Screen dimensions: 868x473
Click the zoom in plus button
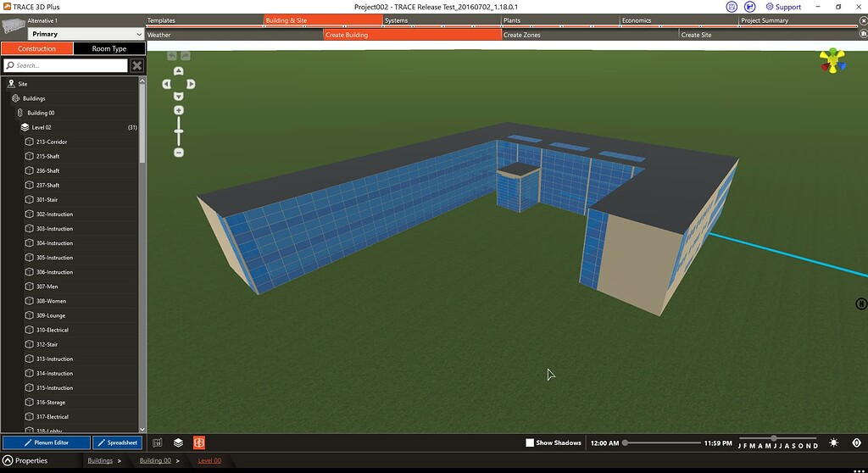pyautogui.click(x=179, y=110)
